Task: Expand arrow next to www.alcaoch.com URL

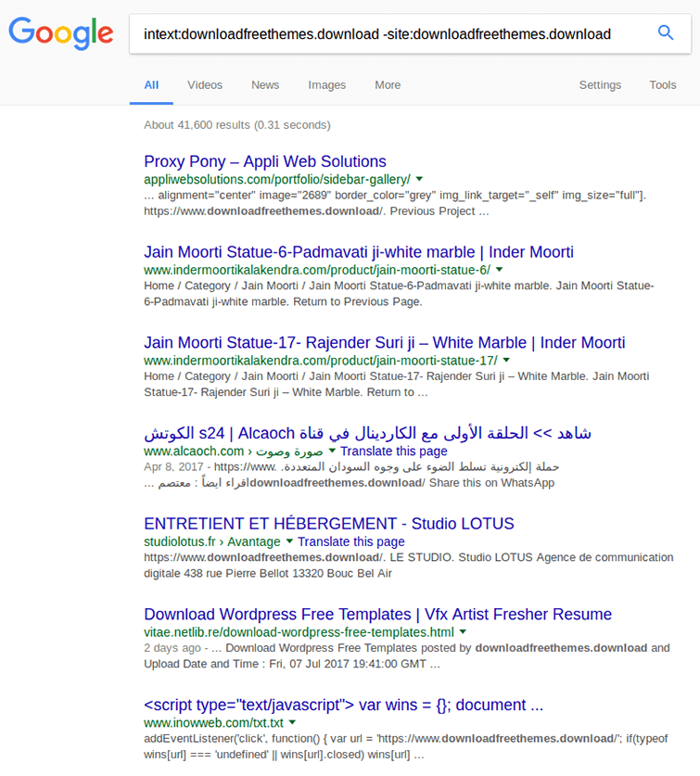Action: coord(332,451)
